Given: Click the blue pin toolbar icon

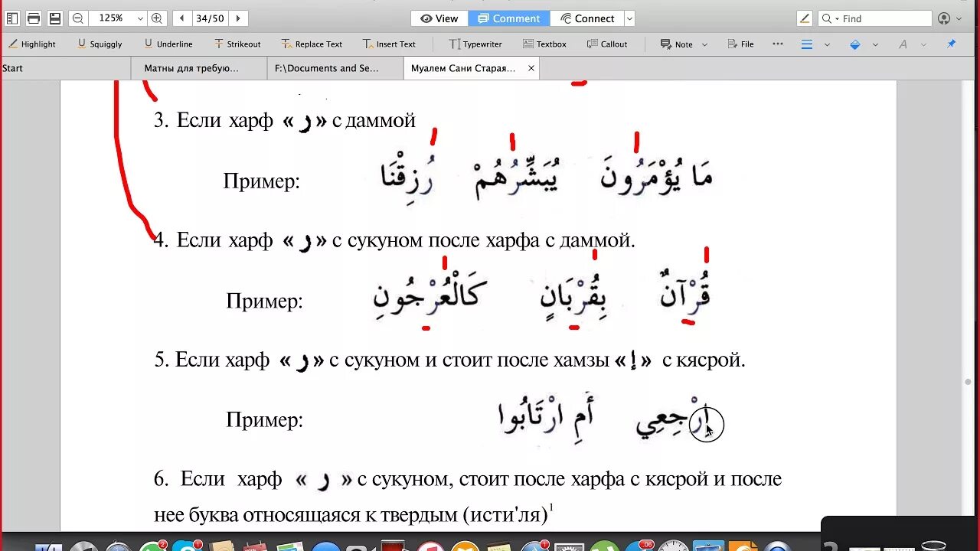Looking at the screenshot, I should pos(952,44).
